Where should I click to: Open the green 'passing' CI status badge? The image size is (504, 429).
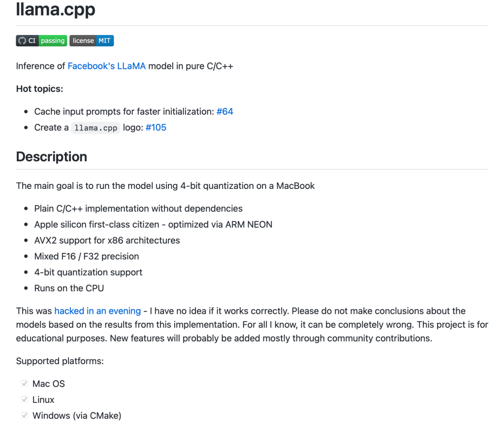click(53, 41)
